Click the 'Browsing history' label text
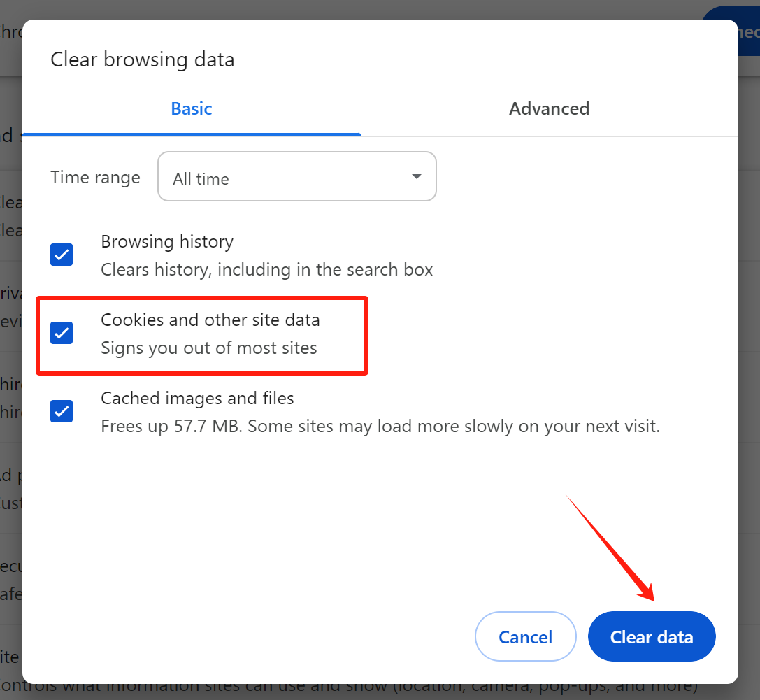 [167, 242]
